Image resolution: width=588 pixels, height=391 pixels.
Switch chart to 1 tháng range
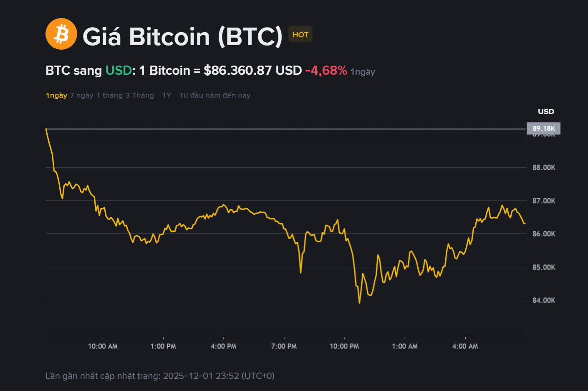110,95
